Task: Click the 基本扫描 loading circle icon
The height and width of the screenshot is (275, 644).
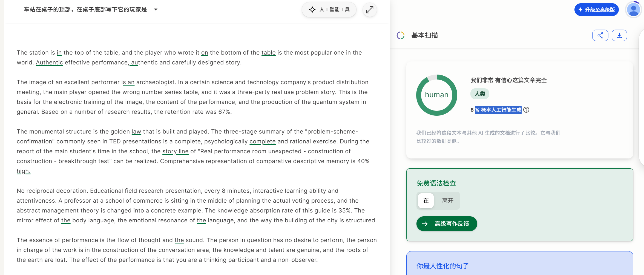Action: point(401,35)
